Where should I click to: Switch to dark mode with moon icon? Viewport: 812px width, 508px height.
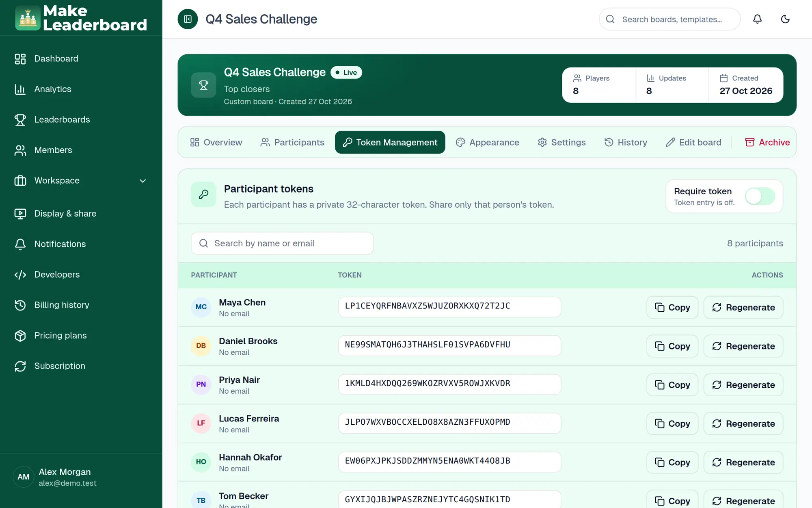click(785, 19)
